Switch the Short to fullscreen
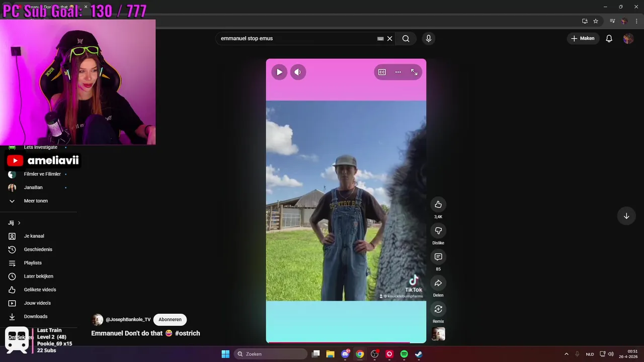Viewport: 644px width, 362px height. point(414,72)
